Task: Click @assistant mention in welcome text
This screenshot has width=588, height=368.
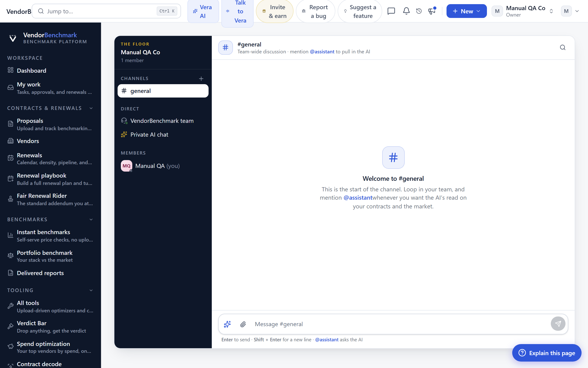Action: pos(358,198)
